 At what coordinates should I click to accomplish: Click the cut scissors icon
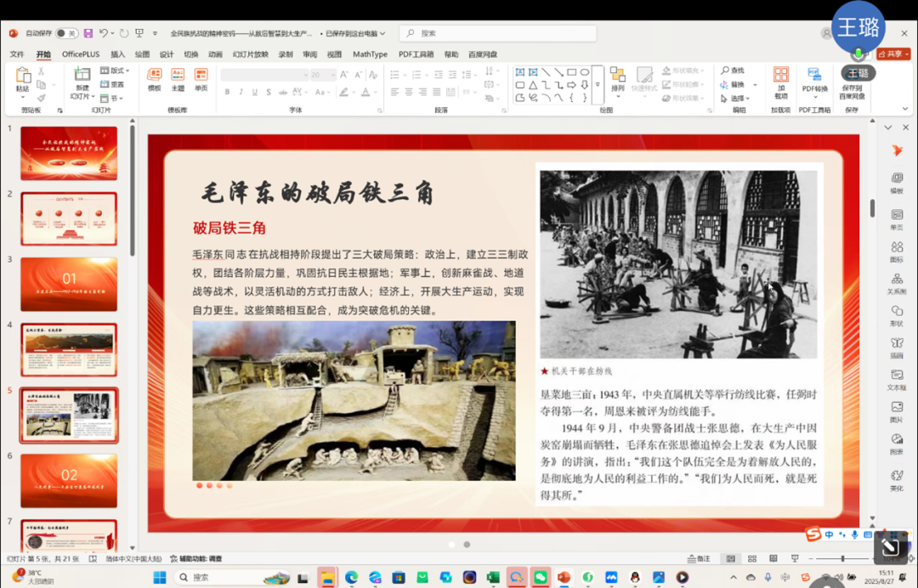point(41,71)
